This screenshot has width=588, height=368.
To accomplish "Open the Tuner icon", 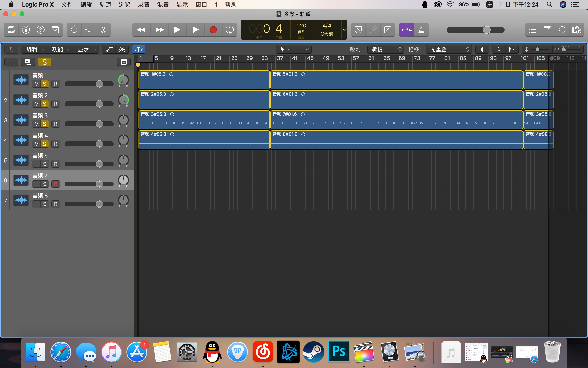I will click(x=373, y=30).
